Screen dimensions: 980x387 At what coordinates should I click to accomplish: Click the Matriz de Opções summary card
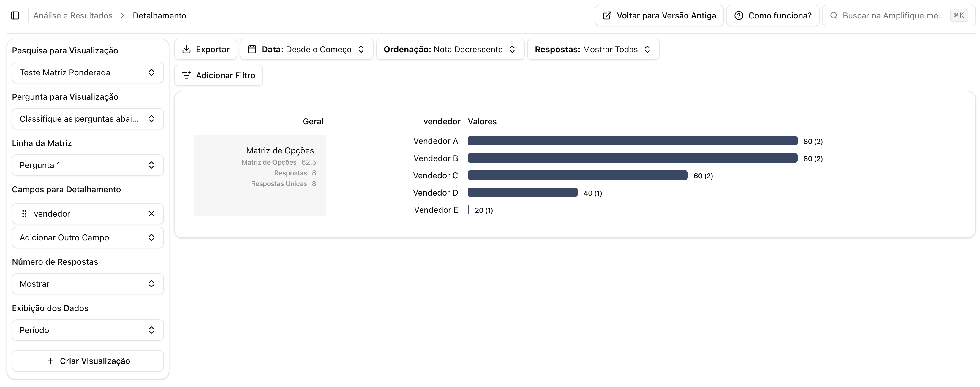(260, 176)
